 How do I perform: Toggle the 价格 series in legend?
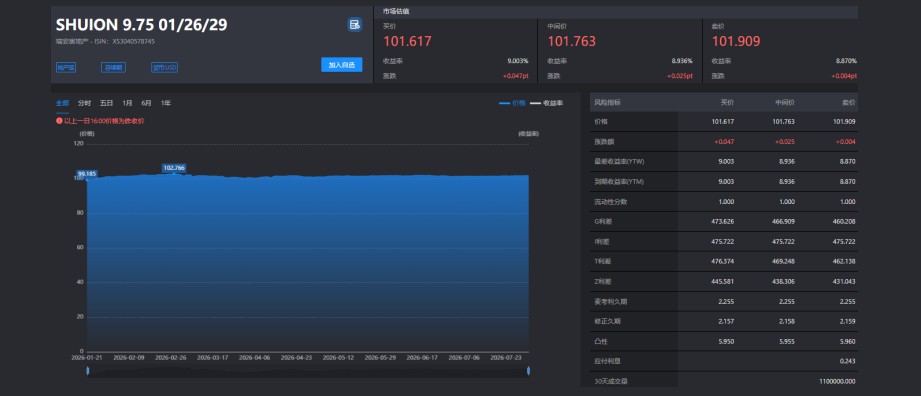click(x=512, y=103)
